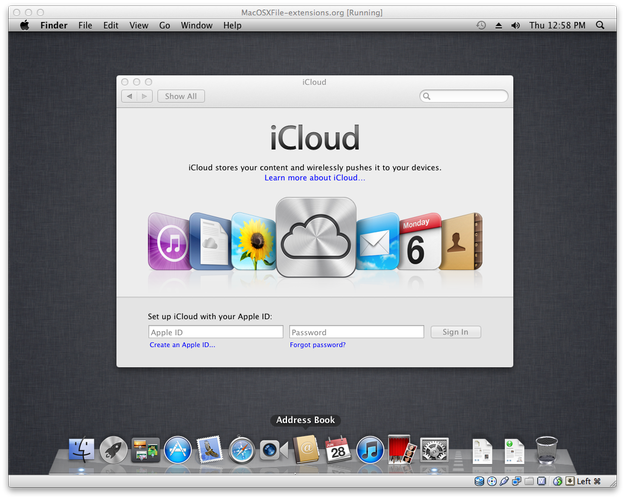Click the VirtualBox network status icon

517,481
